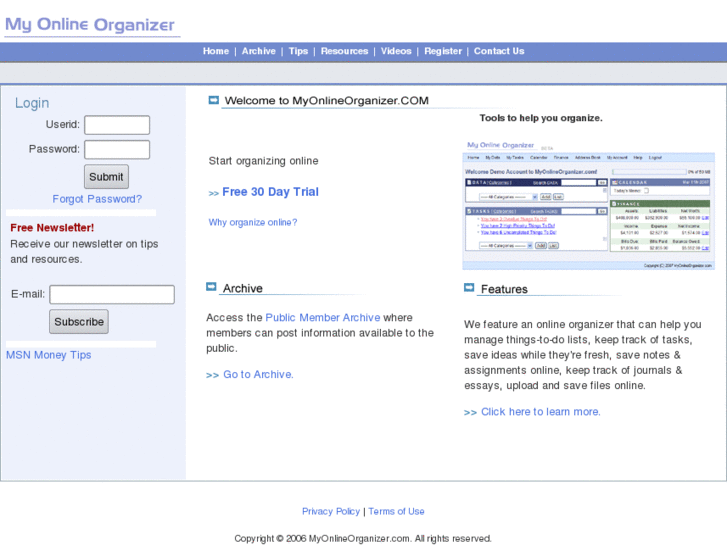Click the Start organizing online text

[x=263, y=161]
